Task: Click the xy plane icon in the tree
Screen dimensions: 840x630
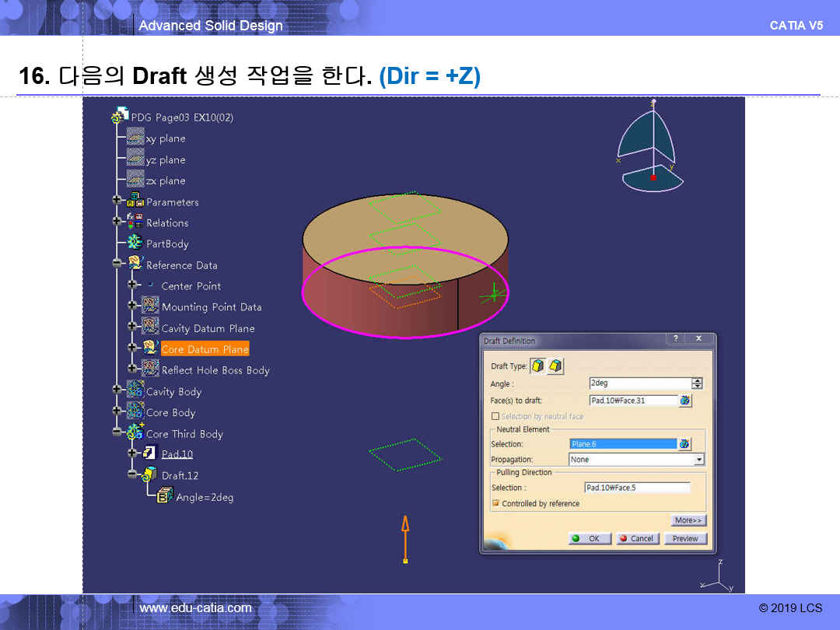Action: 135,138
